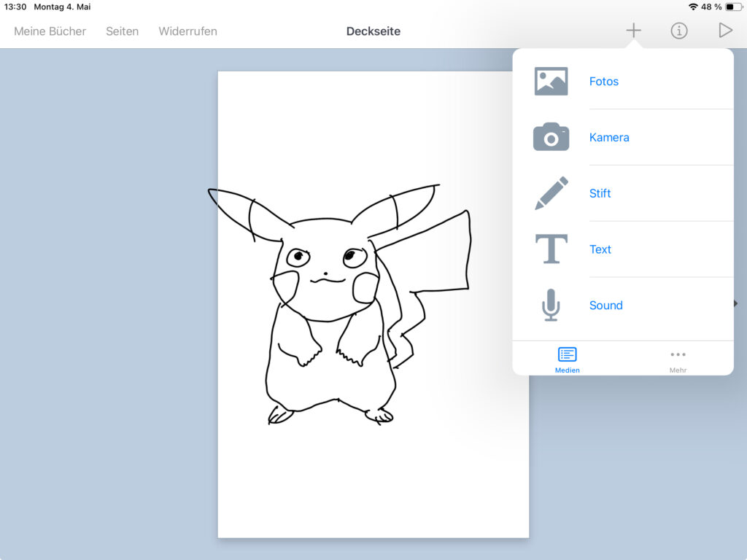747x560 pixels.
Task: Select the Sound microphone icon
Action: (x=551, y=305)
